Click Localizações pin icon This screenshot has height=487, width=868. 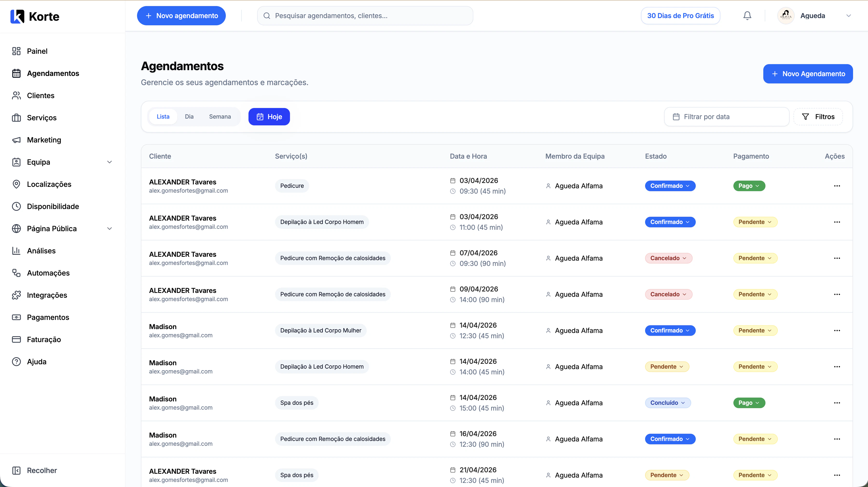coord(16,184)
